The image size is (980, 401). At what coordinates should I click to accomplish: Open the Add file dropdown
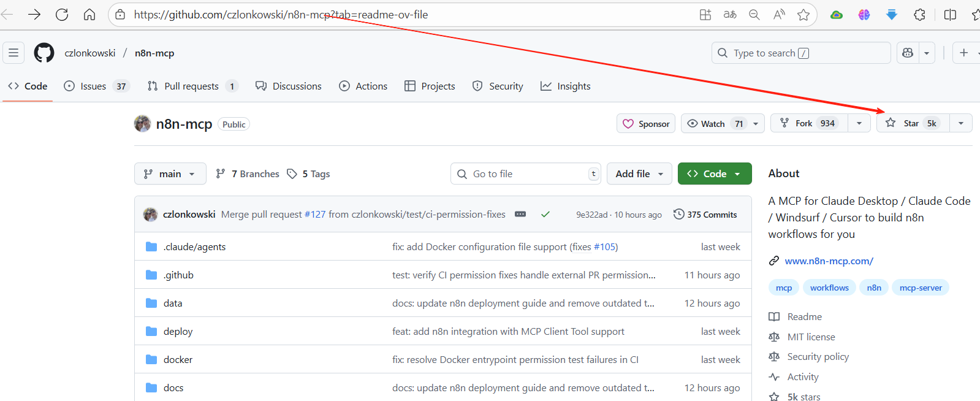click(639, 174)
